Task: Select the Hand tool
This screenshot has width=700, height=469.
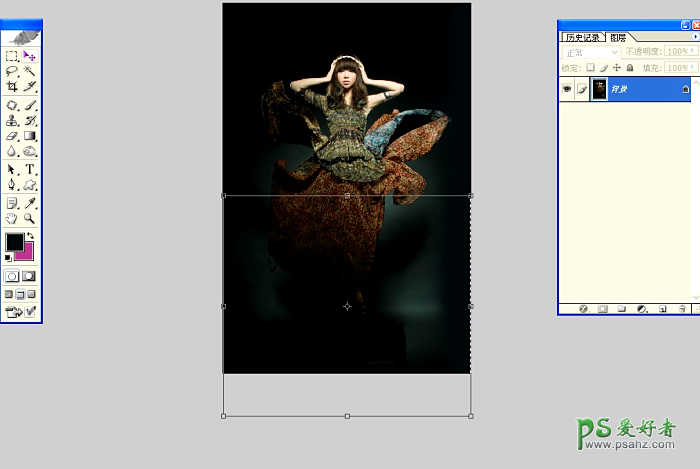Action: (11, 218)
